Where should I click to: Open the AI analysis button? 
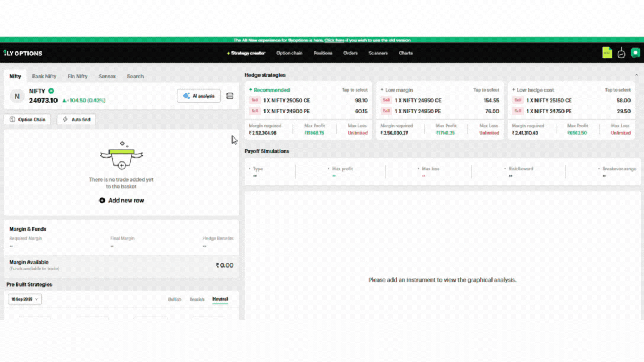pyautogui.click(x=198, y=96)
